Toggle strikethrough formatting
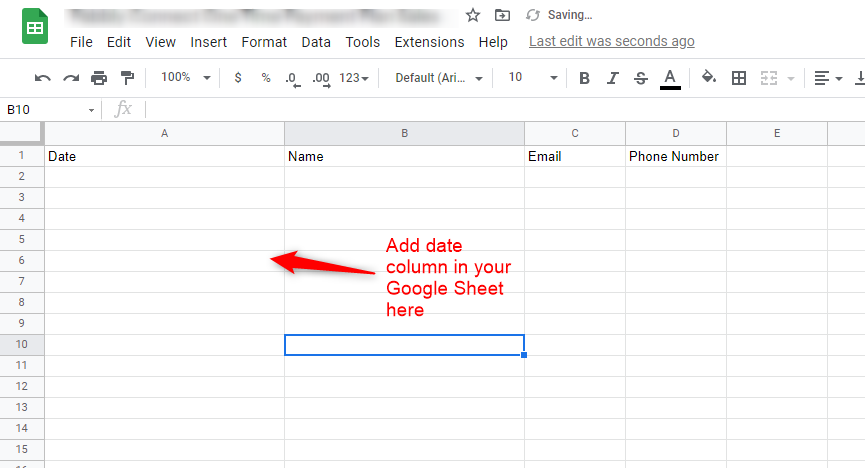 [x=640, y=78]
